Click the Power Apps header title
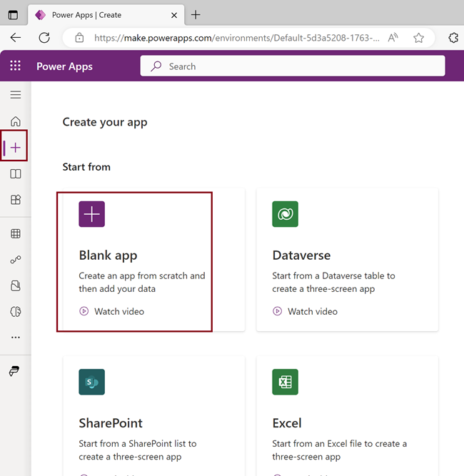 tap(64, 66)
